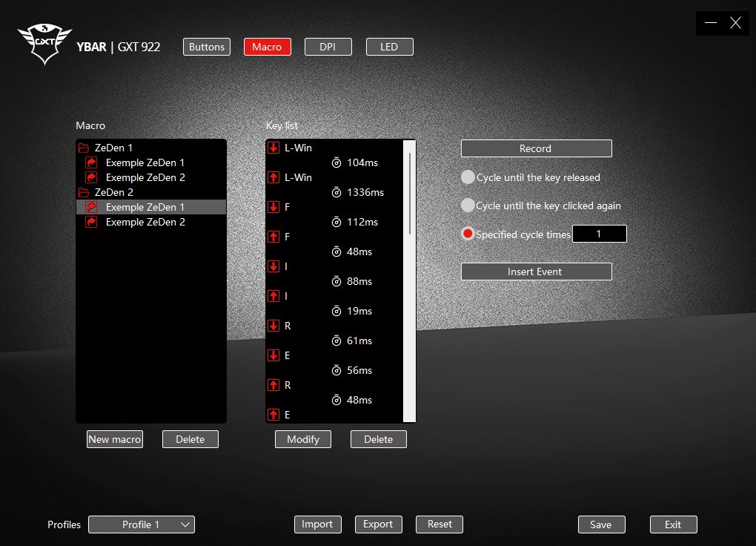Viewport: 756px width, 546px height.
Task: Click Insert Event
Action: pyautogui.click(x=536, y=271)
